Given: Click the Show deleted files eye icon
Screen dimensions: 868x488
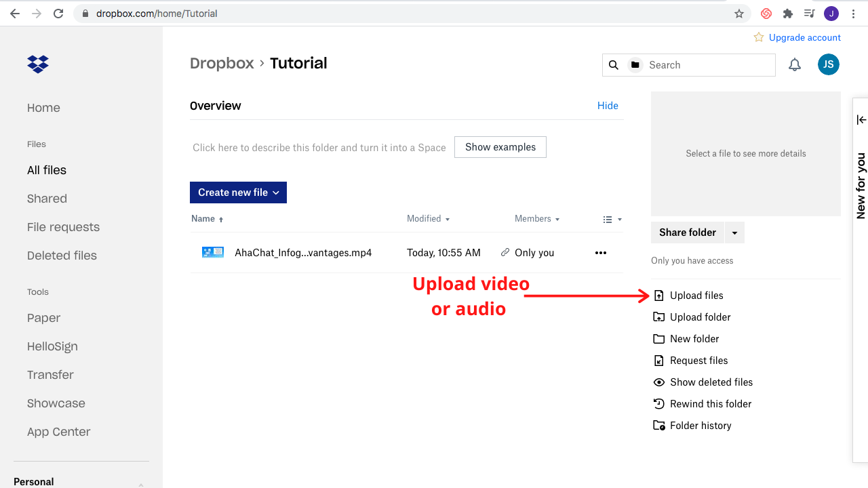Looking at the screenshot, I should pos(658,382).
